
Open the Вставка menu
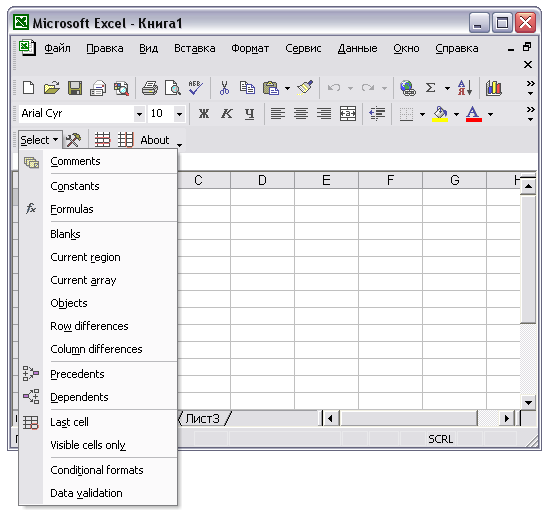pos(195,48)
